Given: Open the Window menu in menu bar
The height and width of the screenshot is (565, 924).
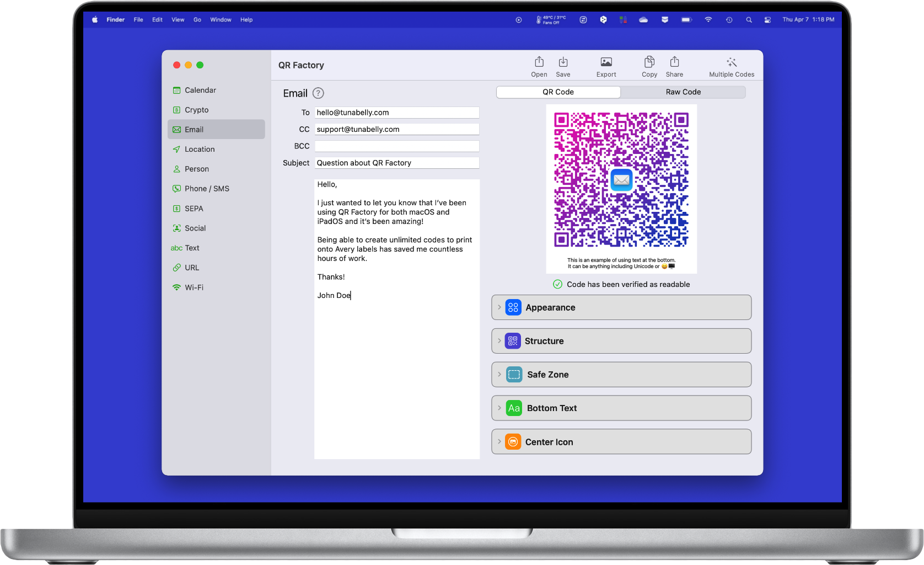Looking at the screenshot, I should 221,20.
